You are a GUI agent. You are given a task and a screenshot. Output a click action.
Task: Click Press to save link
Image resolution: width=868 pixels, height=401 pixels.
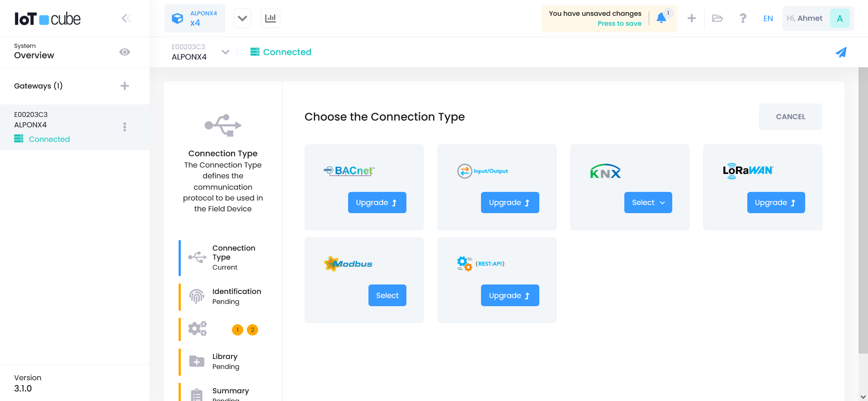pos(619,23)
